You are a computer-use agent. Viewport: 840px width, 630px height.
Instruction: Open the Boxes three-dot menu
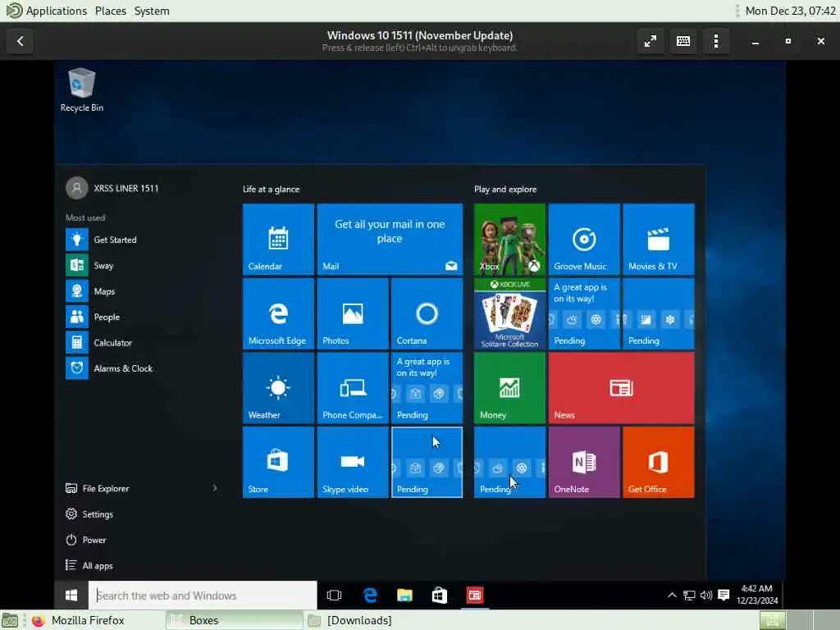click(715, 41)
